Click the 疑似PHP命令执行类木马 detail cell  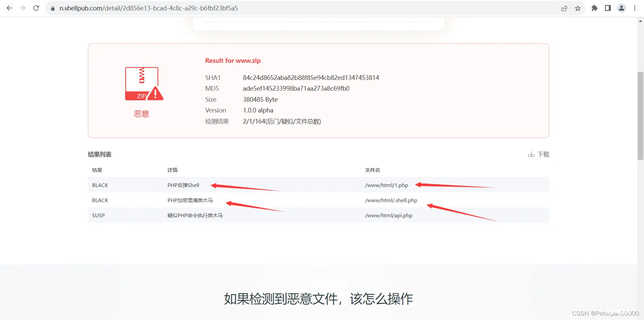(x=195, y=216)
